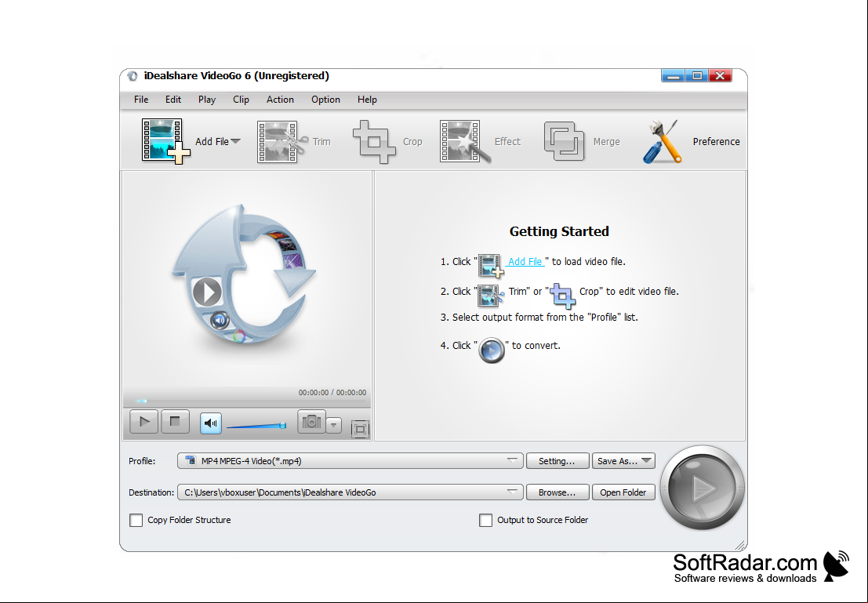
Task: Click the Getting Started heading
Action: pyautogui.click(x=559, y=231)
